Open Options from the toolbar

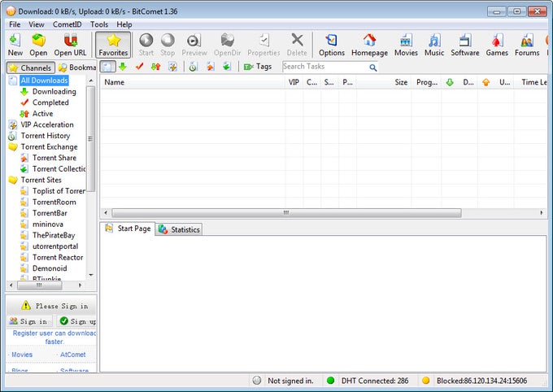[x=332, y=45]
